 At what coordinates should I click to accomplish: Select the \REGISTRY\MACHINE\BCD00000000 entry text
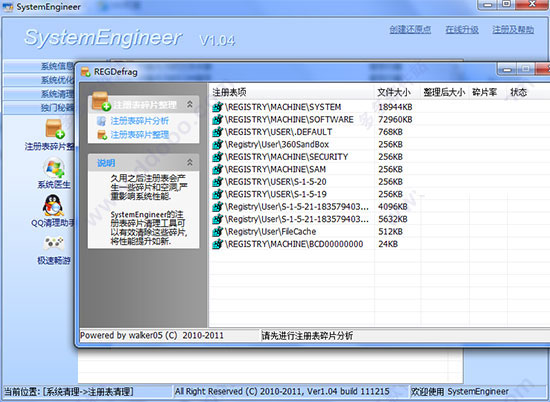(x=294, y=244)
